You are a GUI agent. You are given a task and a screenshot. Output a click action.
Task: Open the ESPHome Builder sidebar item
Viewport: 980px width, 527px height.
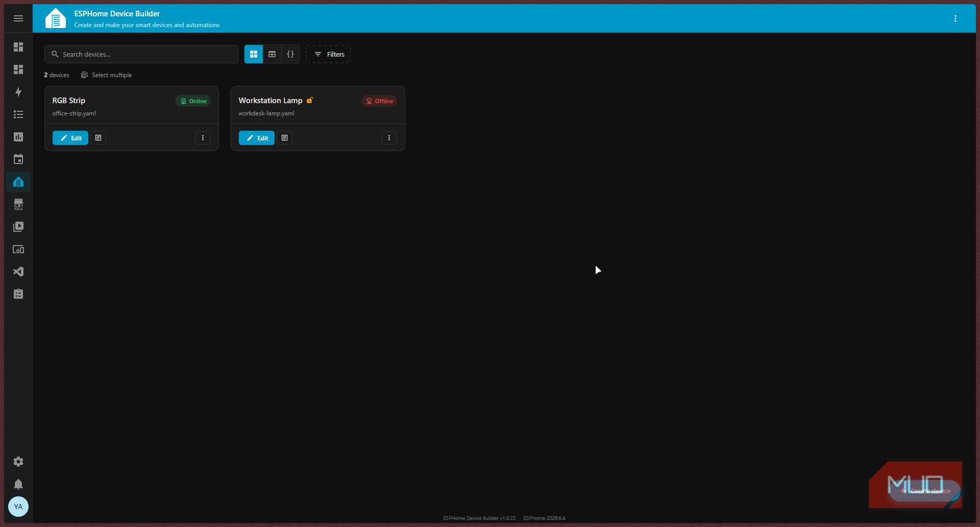18,182
